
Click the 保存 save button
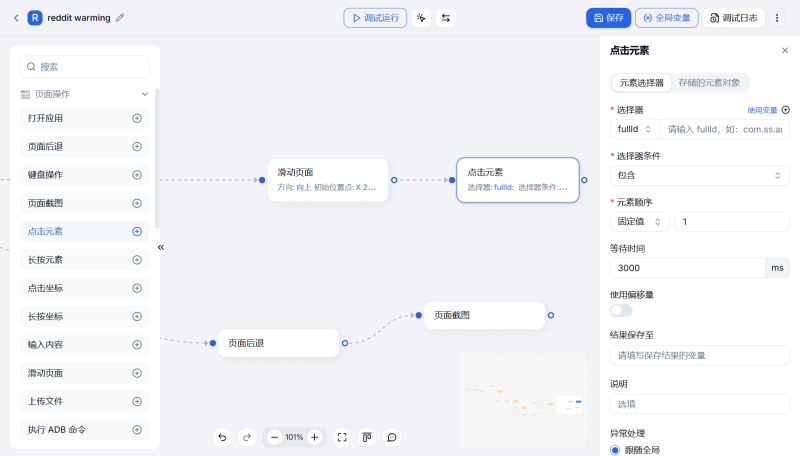[609, 17]
